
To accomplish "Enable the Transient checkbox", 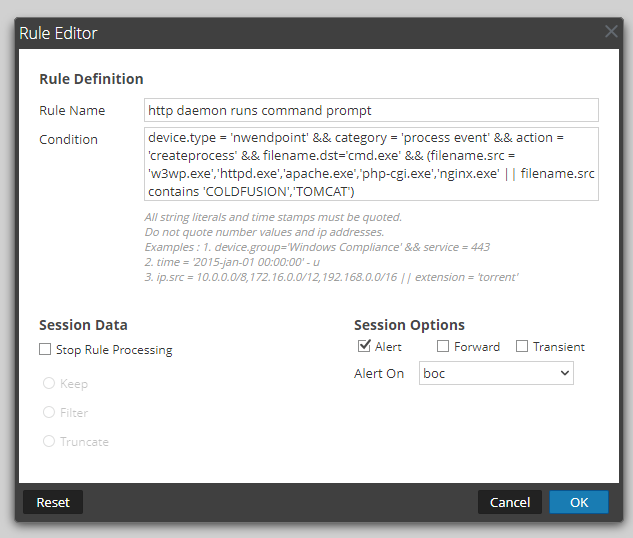I will [522, 347].
